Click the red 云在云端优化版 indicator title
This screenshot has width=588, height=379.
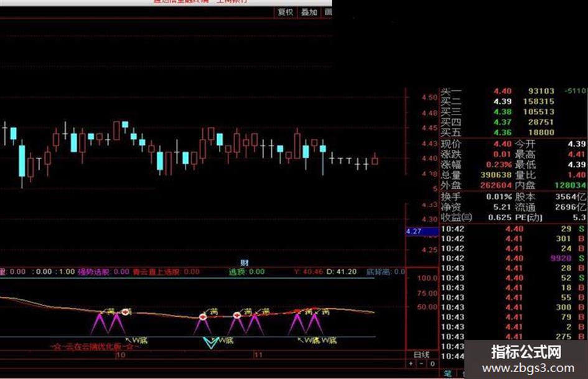coord(95,347)
